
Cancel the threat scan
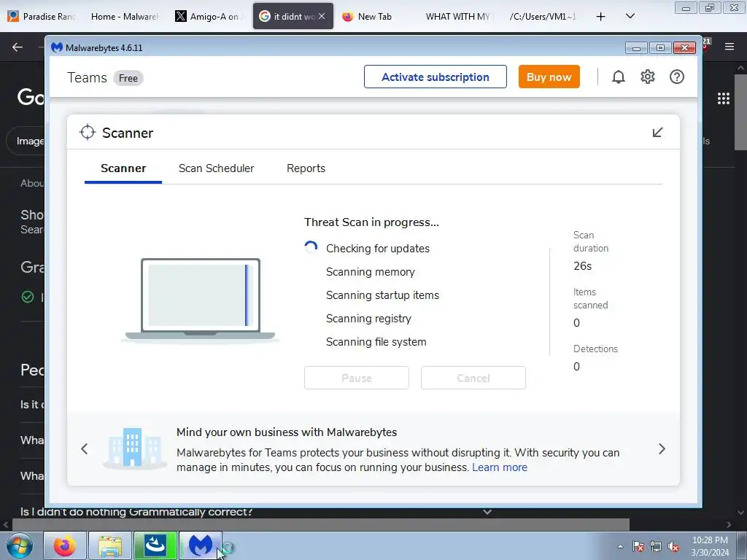coord(473,378)
